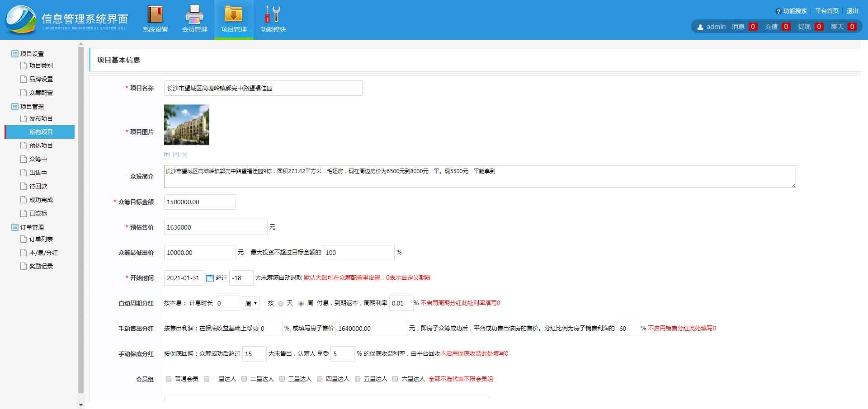Click the 平台首页 link

click(x=826, y=11)
